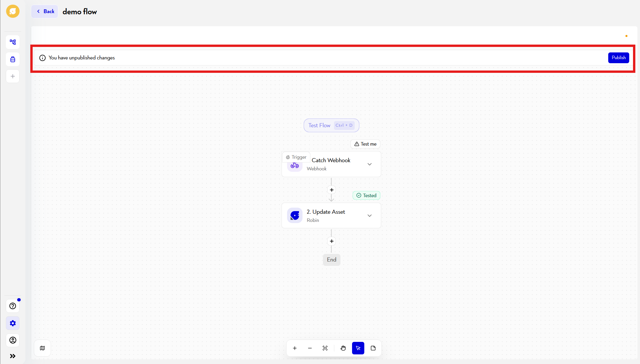Click the Robin subtitle text
Viewport: 640px width, 364px height.
pos(313,220)
